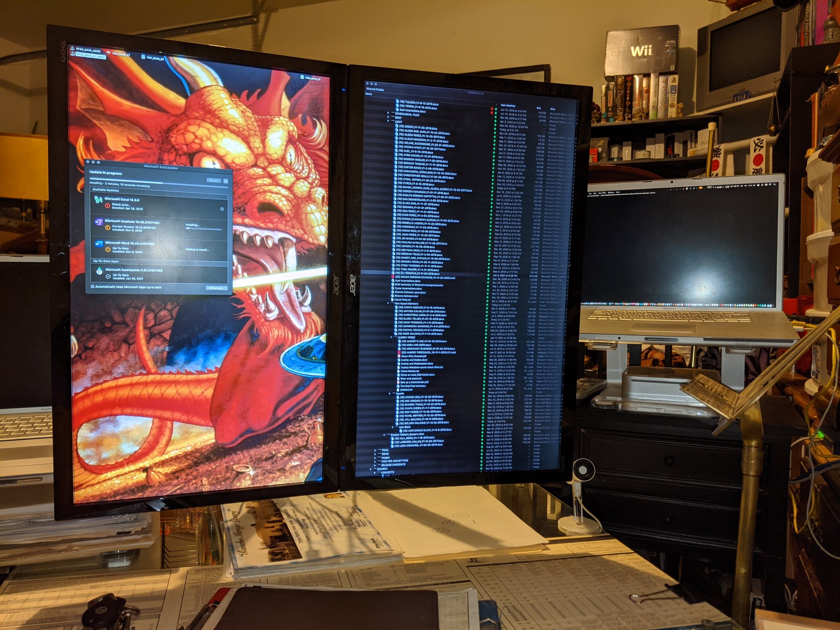
Task: Click the Microsoft OneNote app icon
Action: tap(99, 223)
